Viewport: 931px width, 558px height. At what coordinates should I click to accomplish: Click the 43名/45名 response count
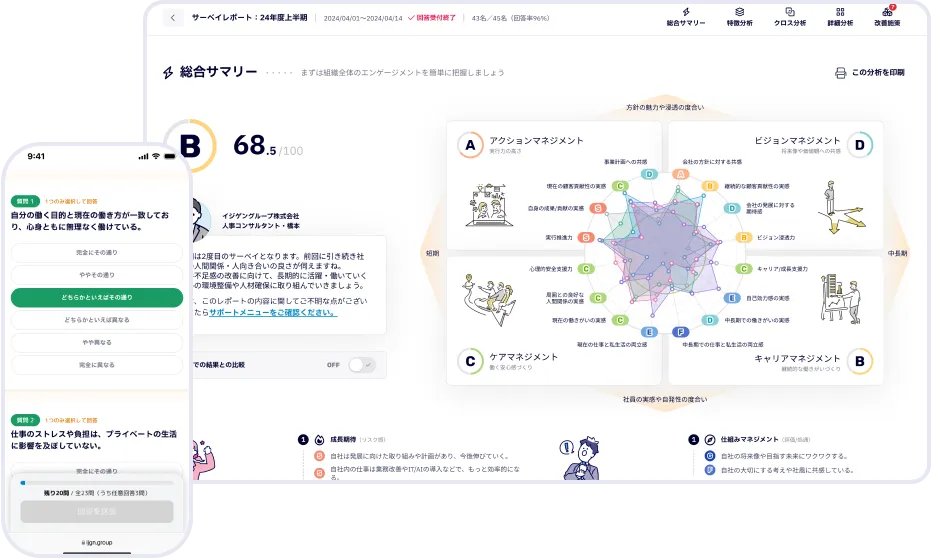click(x=510, y=18)
